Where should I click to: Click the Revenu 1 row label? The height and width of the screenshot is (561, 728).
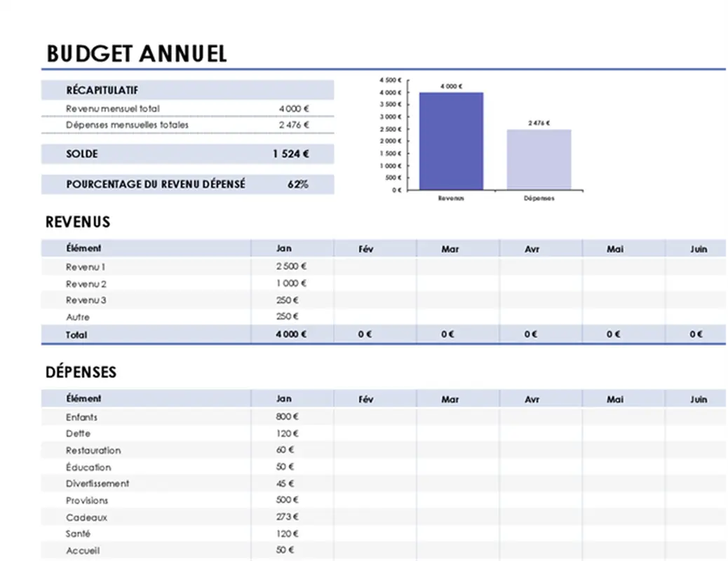[x=86, y=266]
